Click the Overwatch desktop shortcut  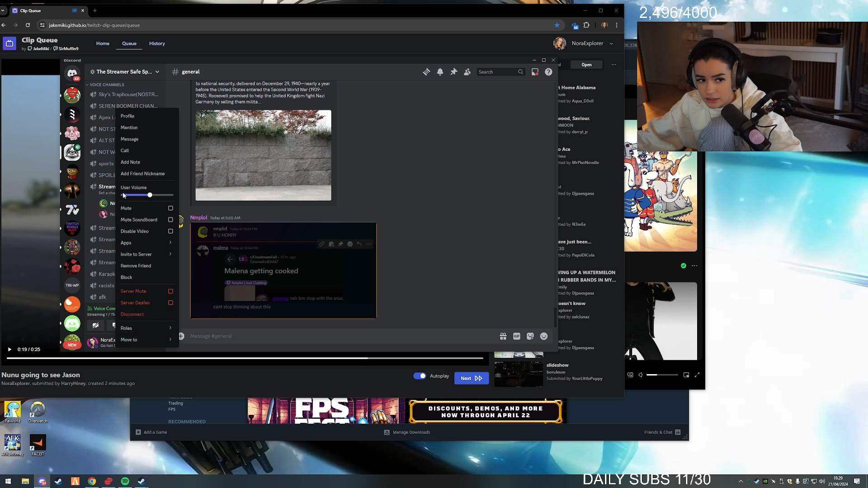pos(38,412)
